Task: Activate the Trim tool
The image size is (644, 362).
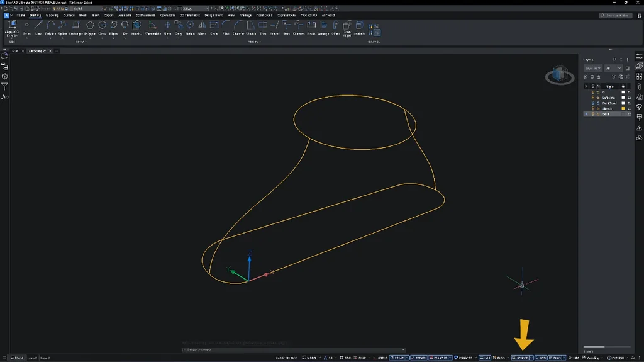Action: [263, 28]
